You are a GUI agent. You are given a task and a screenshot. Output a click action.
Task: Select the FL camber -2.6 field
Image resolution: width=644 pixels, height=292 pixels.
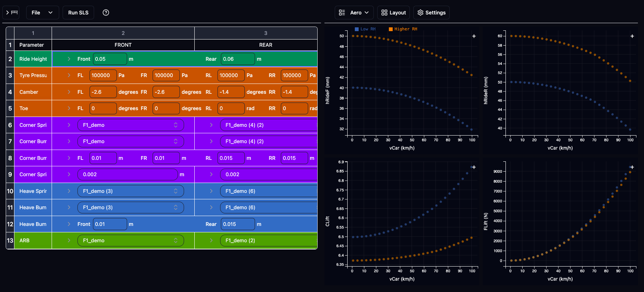(103, 92)
